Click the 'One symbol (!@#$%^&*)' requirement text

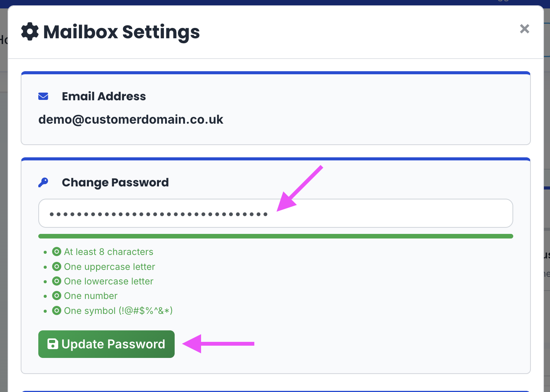click(x=118, y=310)
